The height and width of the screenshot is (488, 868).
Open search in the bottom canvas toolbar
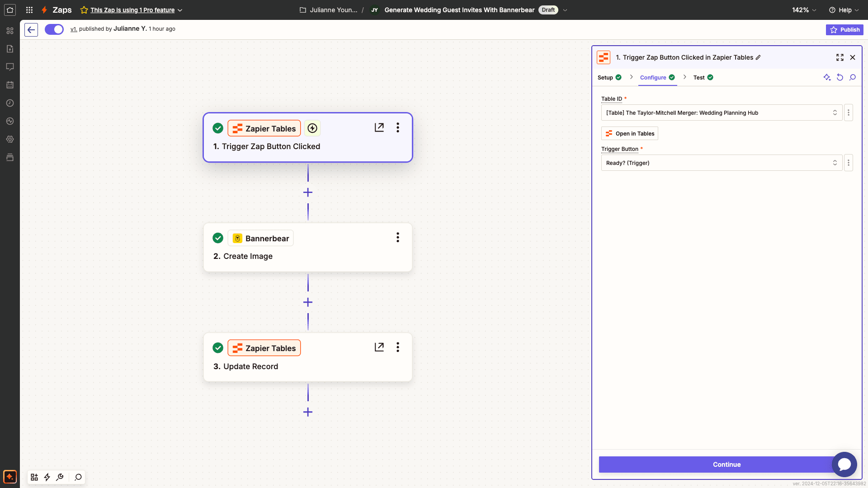pos(78,477)
